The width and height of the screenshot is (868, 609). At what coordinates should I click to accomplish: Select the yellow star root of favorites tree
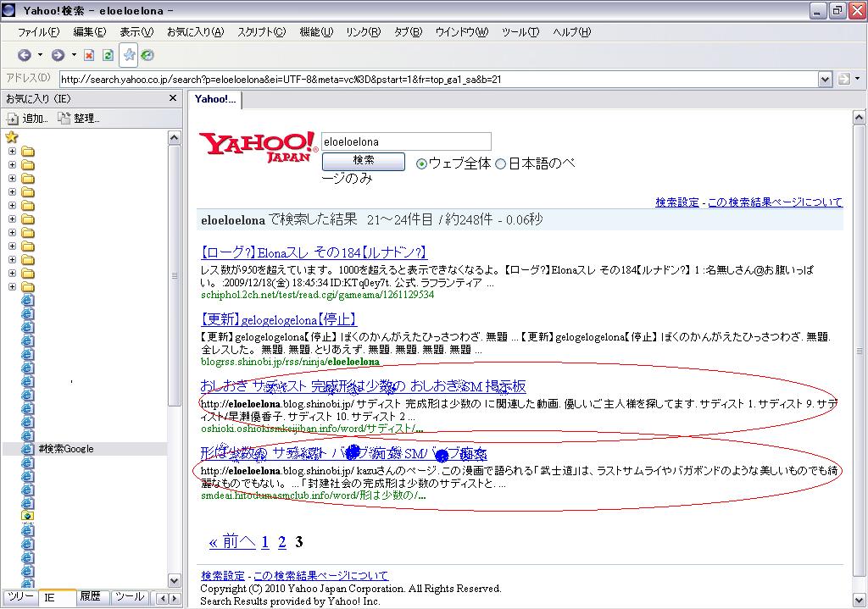(x=12, y=137)
